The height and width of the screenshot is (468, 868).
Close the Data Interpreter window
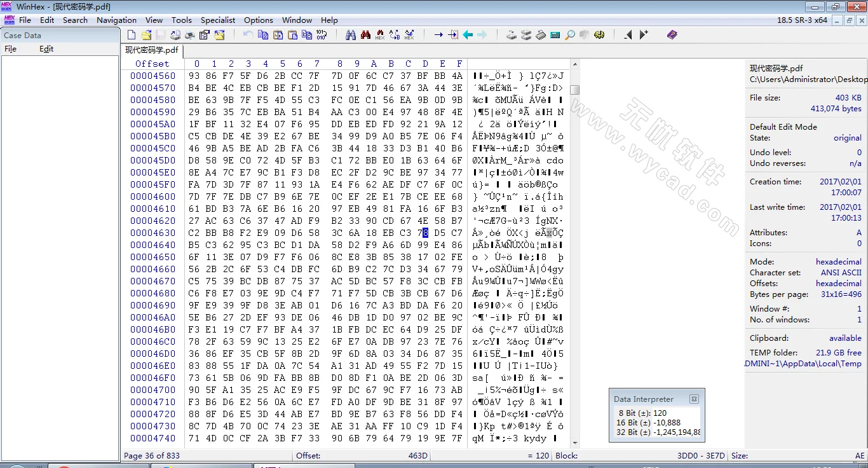pos(694,399)
